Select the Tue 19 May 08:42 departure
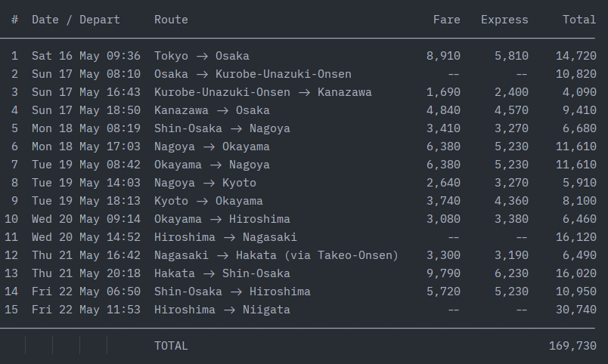This screenshot has height=364, width=608. pyautogui.click(x=86, y=165)
